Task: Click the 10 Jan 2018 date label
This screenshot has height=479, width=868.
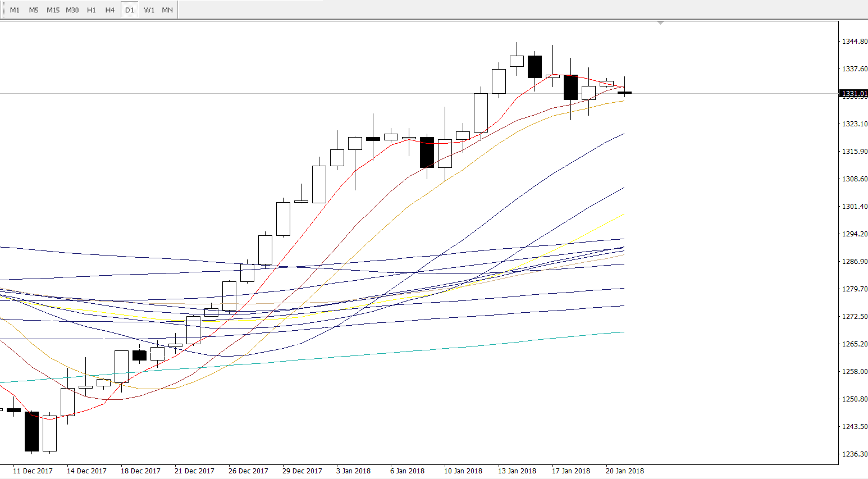Action: (x=463, y=471)
